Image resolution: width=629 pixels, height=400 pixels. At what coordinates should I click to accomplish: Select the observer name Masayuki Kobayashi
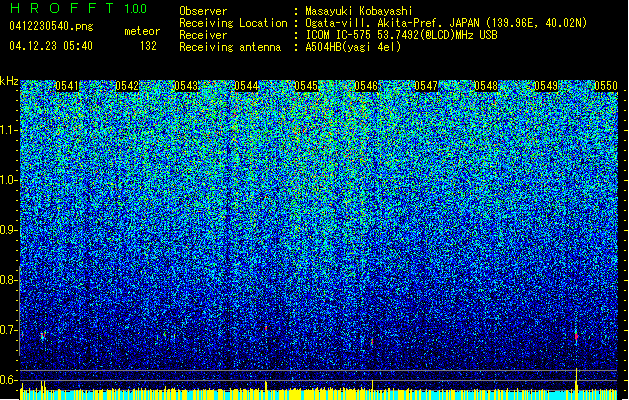(359, 11)
